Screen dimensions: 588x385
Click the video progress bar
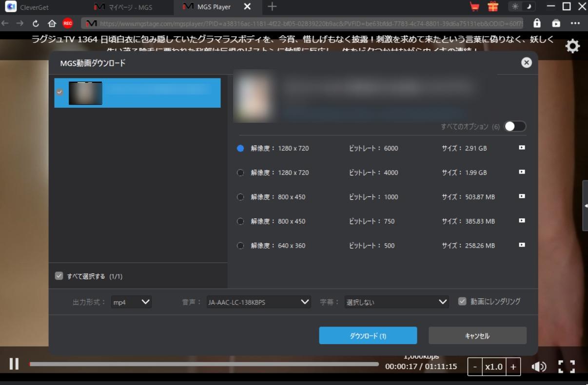point(204,364)
